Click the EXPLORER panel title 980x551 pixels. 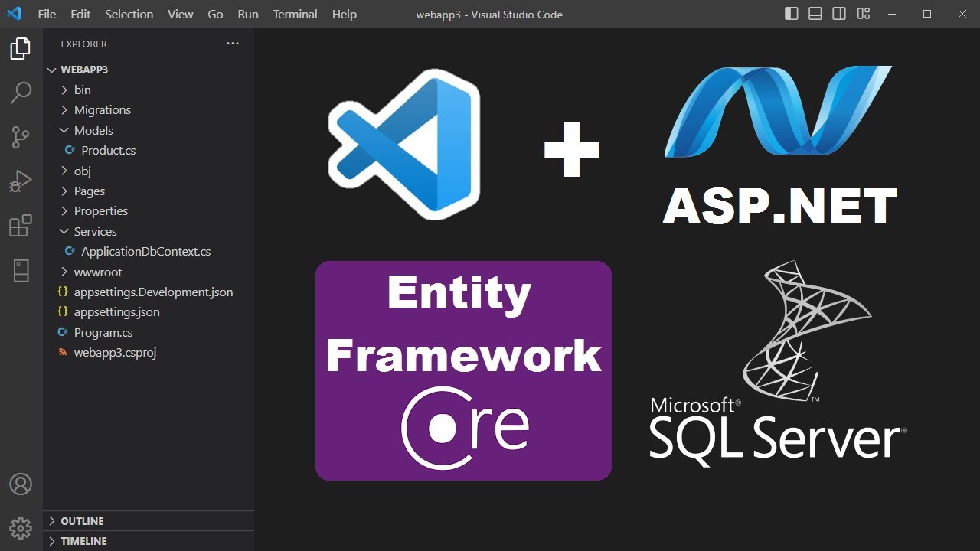point(84,44)
